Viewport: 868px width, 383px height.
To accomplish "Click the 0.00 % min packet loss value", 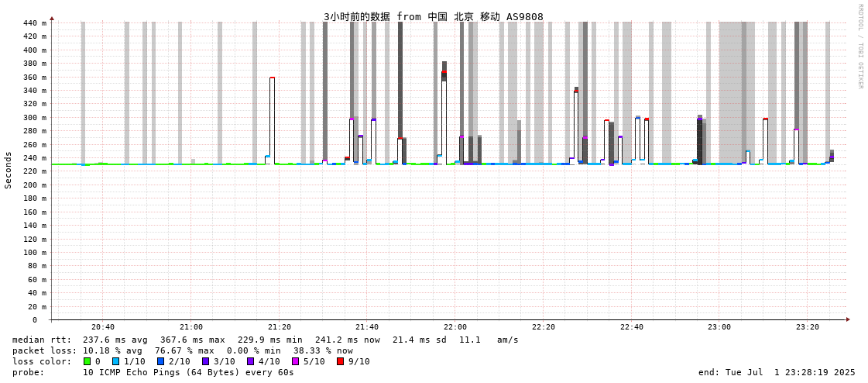I will pos(254,351).
